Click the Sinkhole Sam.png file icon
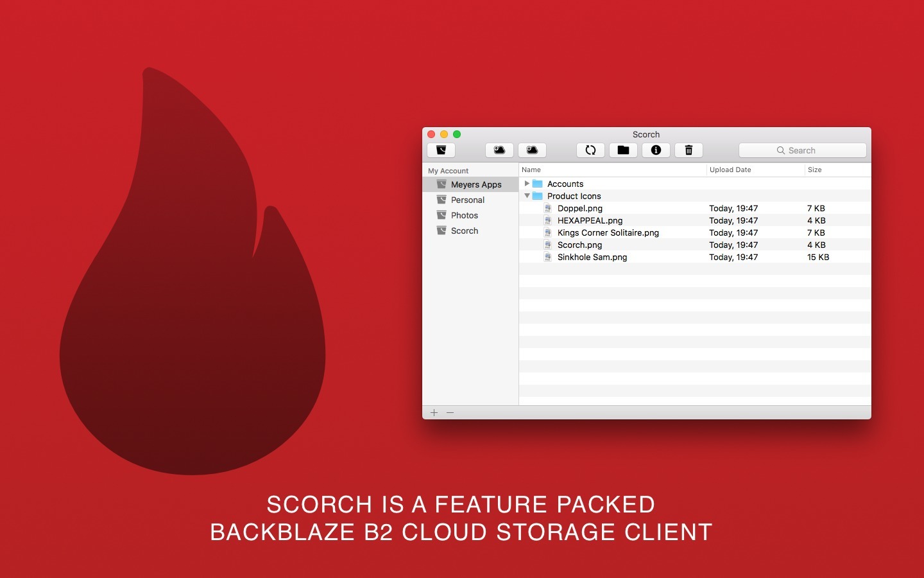 coord(548,257)
